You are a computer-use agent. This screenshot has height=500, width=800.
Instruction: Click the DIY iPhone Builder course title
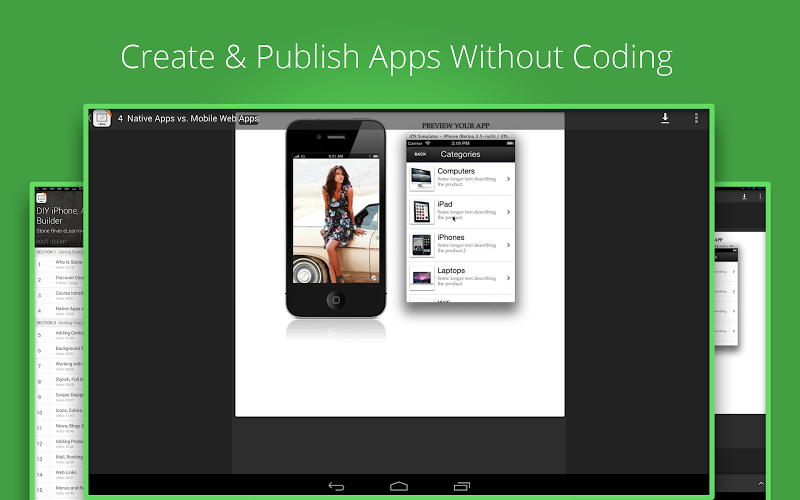(59, 215)
